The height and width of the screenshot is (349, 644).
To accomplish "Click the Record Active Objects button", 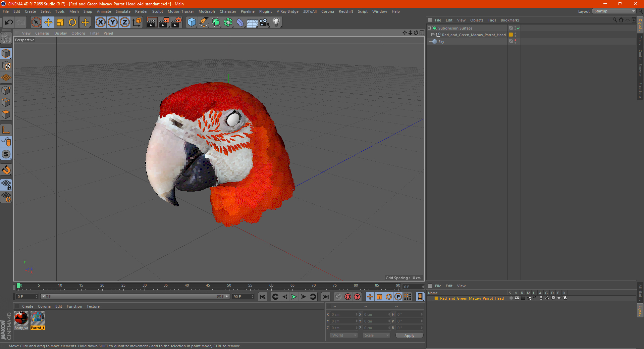I will click(338, 297).
